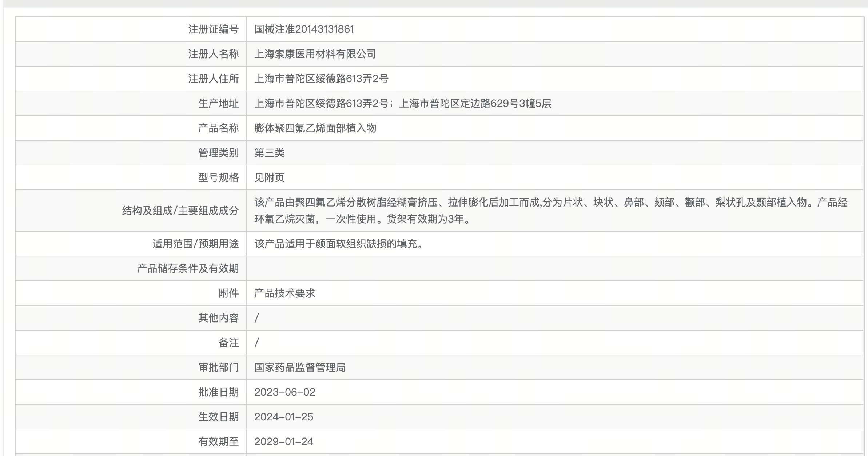Click the 生产地址 label

click(218, 103)
